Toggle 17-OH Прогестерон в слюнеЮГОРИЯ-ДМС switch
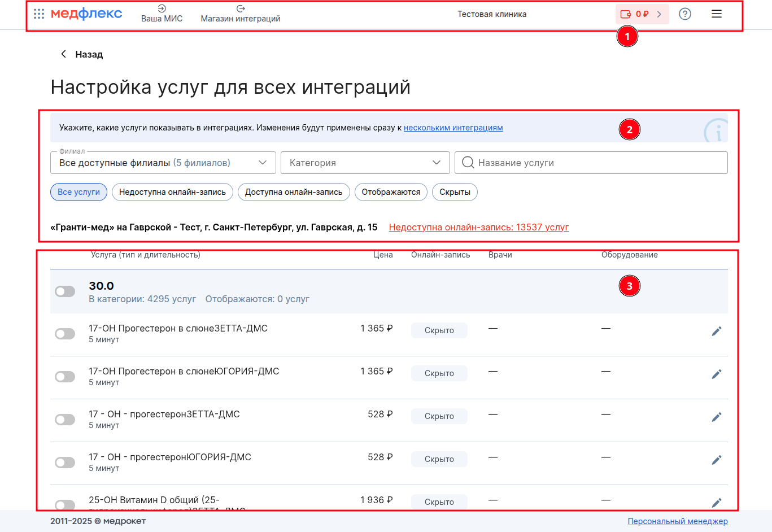Image resolution: width=772 pixels, height=532 pixels. (x=65, y=377)
